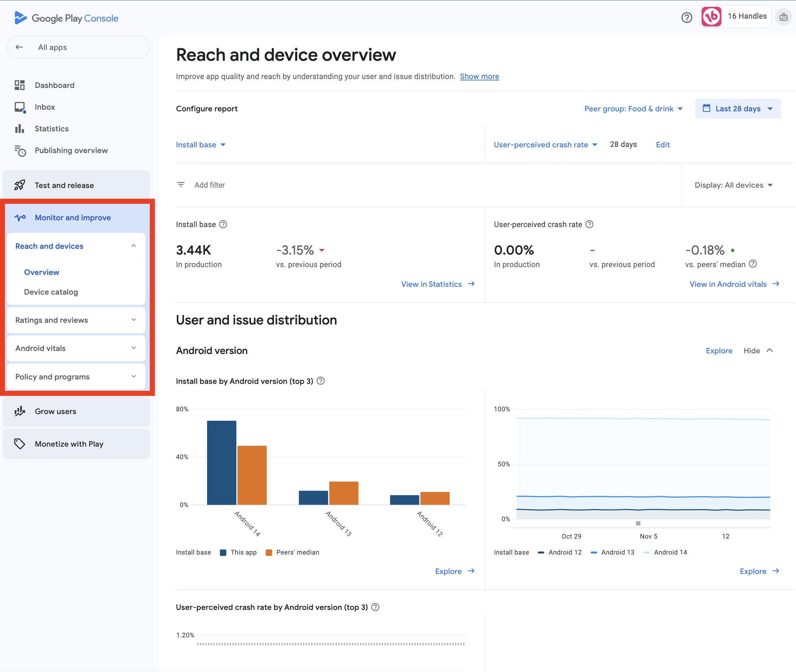This screenshot has height=672, width=796.
Task: Click the Android 14 This app bar
Action: [x=222, y=463]
